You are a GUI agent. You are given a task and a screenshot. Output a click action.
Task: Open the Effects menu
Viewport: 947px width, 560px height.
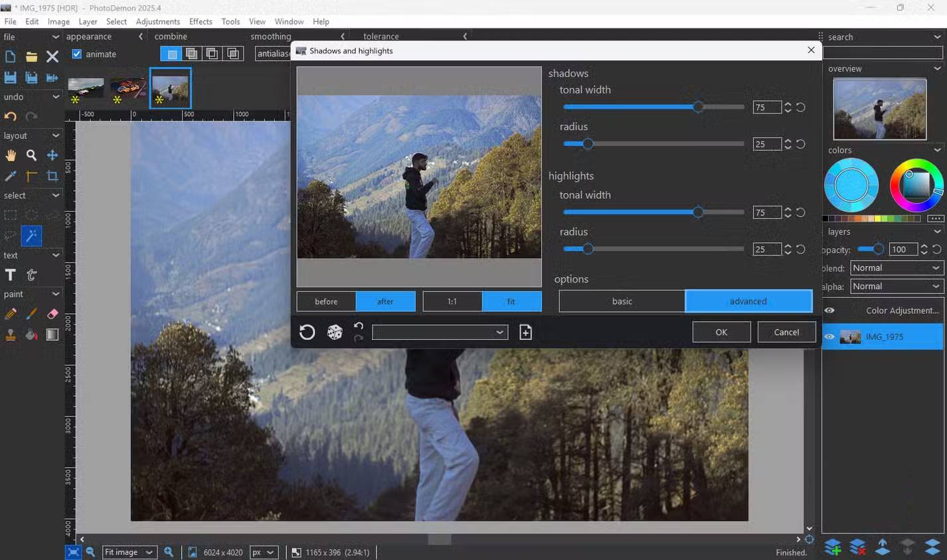point(201,21)
